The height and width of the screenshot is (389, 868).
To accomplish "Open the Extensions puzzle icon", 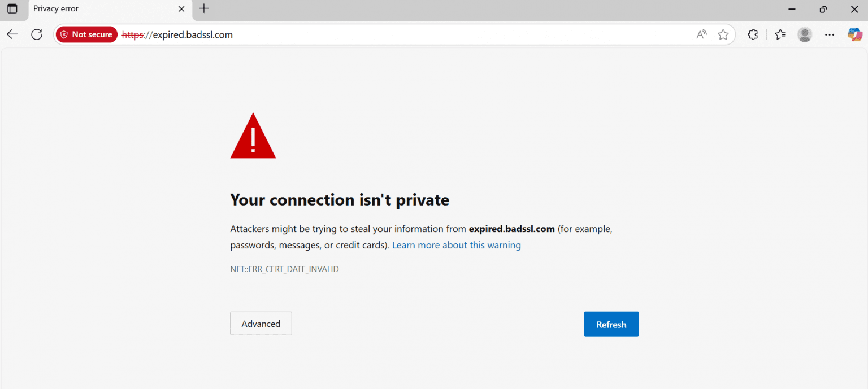I will pyautogui.click(x=753, y=34).
